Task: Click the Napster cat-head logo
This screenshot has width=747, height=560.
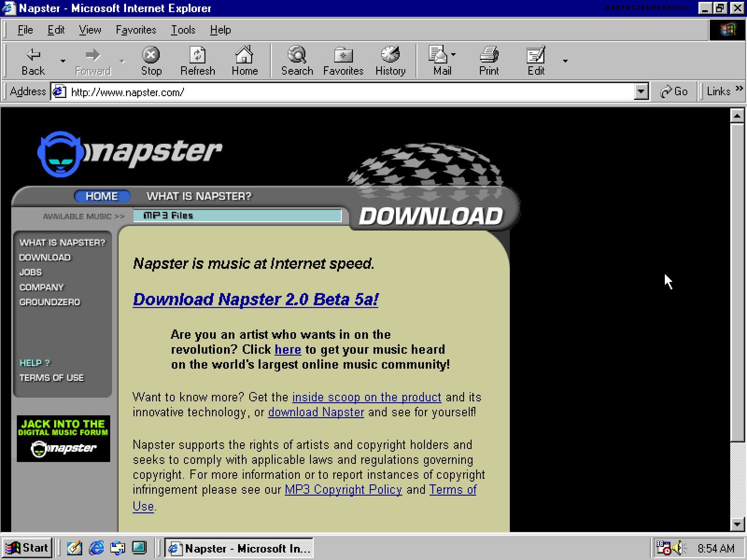Action: point(61,154)
